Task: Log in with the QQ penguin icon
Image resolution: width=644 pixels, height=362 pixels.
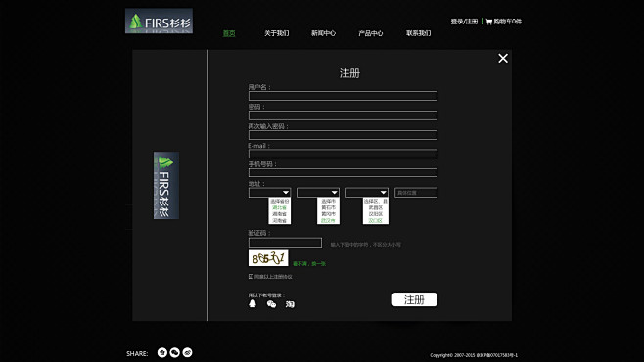Action: point(253,303)
